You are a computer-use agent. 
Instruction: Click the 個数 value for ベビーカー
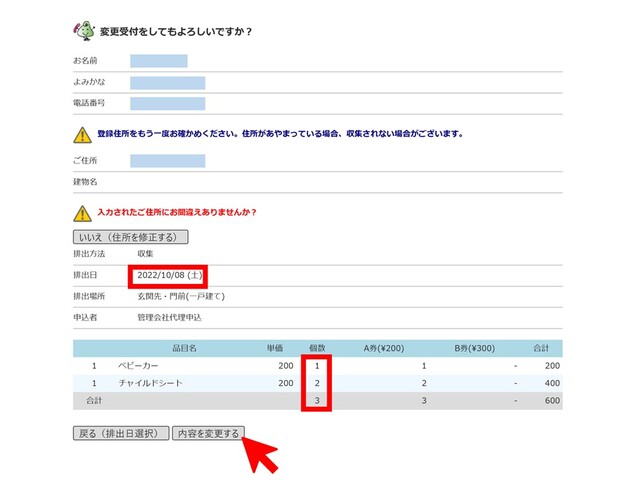(317, 366)
